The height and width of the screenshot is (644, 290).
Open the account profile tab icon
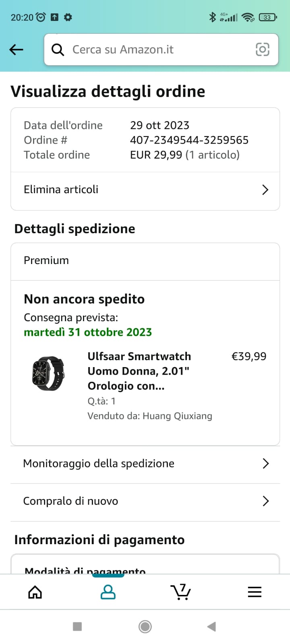tap(108, 592)
